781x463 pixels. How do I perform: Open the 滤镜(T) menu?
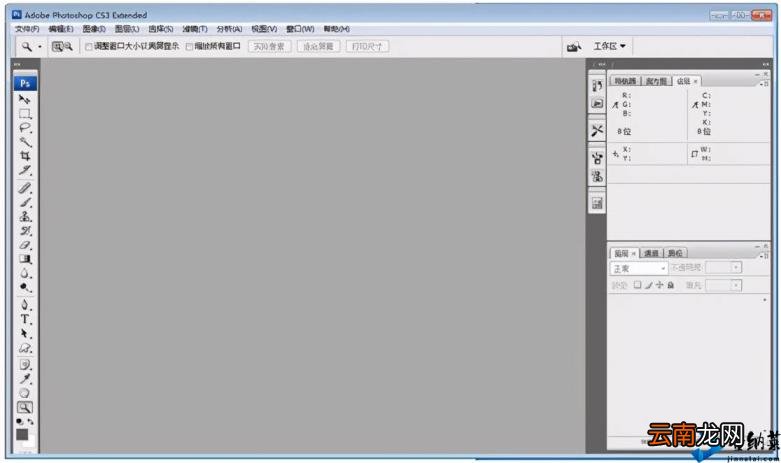coord(195,29)
